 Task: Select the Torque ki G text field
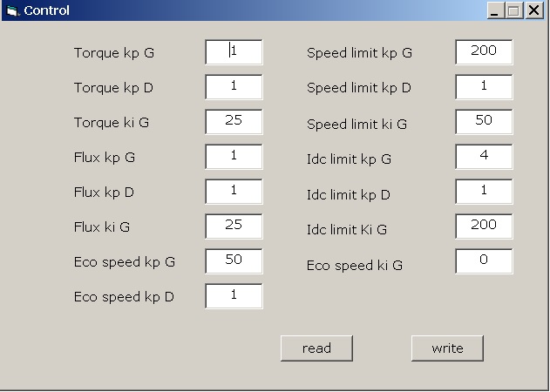point(234,122)
